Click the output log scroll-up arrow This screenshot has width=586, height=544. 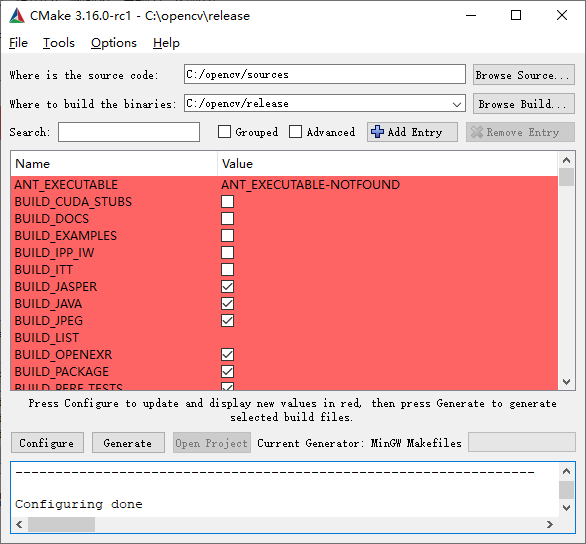[566, 472]
